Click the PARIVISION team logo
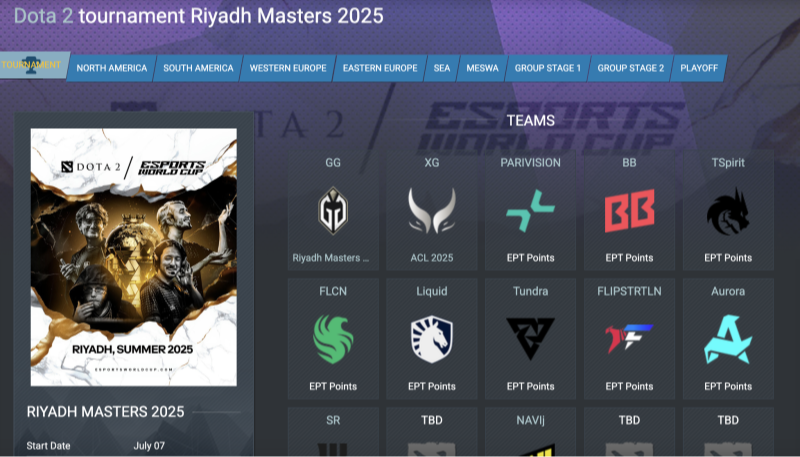Viewport: 800px width, 457px height. [530, 210]
